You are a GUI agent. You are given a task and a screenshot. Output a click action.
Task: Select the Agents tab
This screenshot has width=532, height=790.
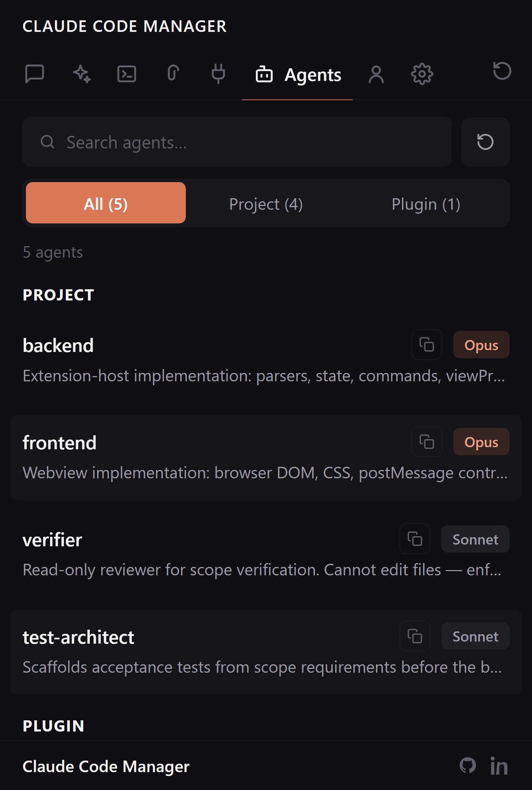tap(297, 75)
